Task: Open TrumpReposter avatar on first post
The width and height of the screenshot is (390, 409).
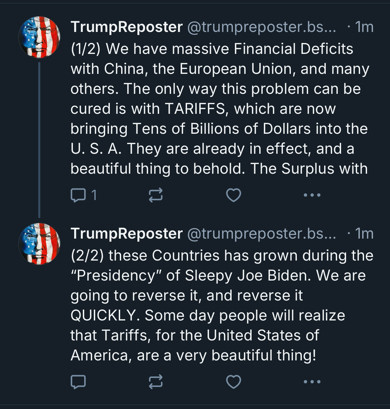Action: [39, 37]
